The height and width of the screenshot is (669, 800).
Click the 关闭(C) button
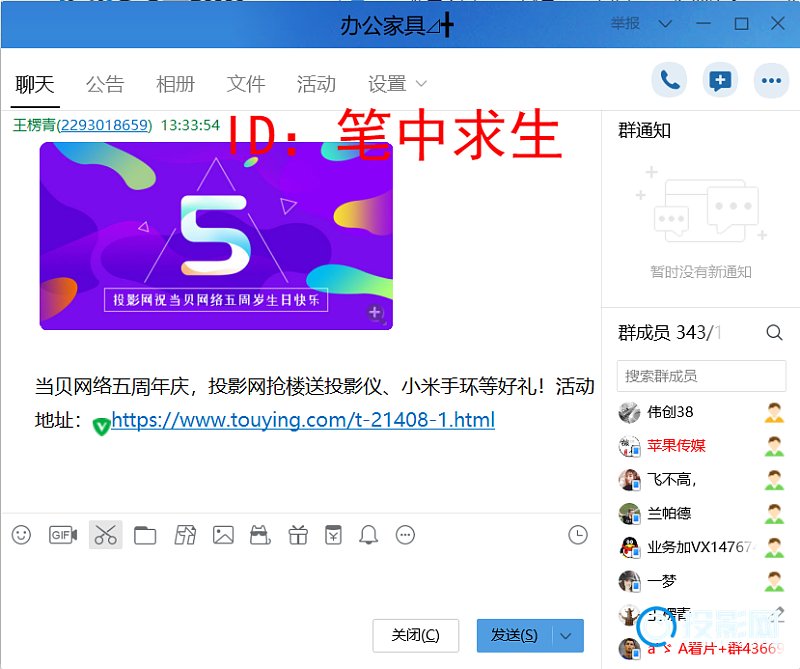pyautogui.click(x=415, y=635)
